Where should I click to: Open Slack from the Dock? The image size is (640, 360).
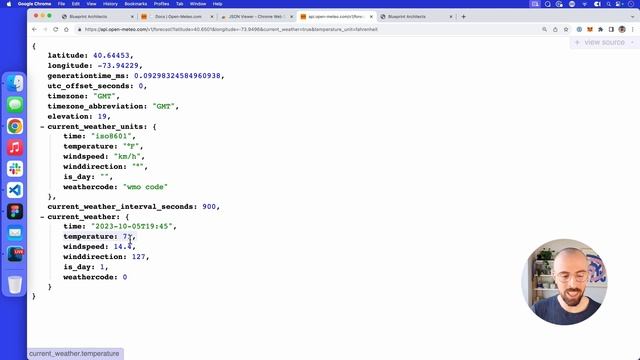(15, 169)
